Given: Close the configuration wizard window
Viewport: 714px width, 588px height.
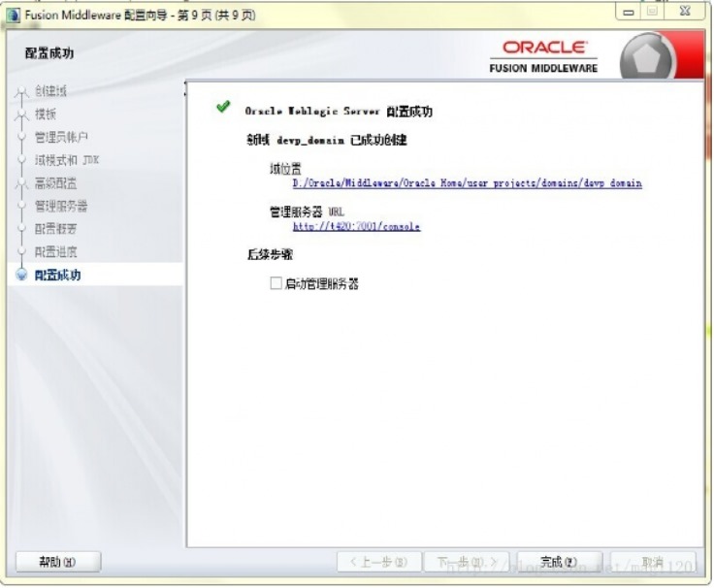Looking at the screenshot, I should point(685,12).
